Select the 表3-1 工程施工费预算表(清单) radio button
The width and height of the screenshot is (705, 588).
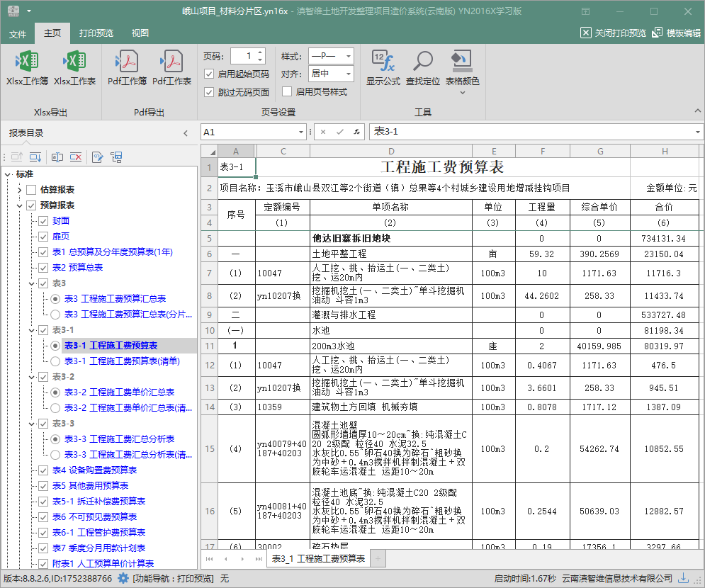tap(55, 361)
